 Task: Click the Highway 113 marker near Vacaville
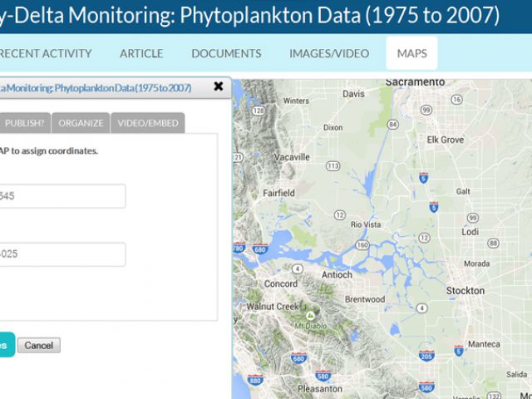332,165
